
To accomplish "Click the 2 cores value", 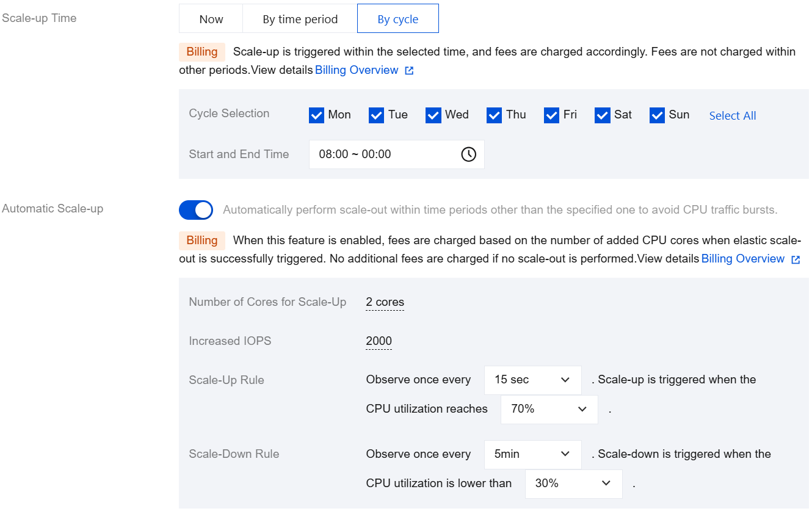I will pos(385,302).
